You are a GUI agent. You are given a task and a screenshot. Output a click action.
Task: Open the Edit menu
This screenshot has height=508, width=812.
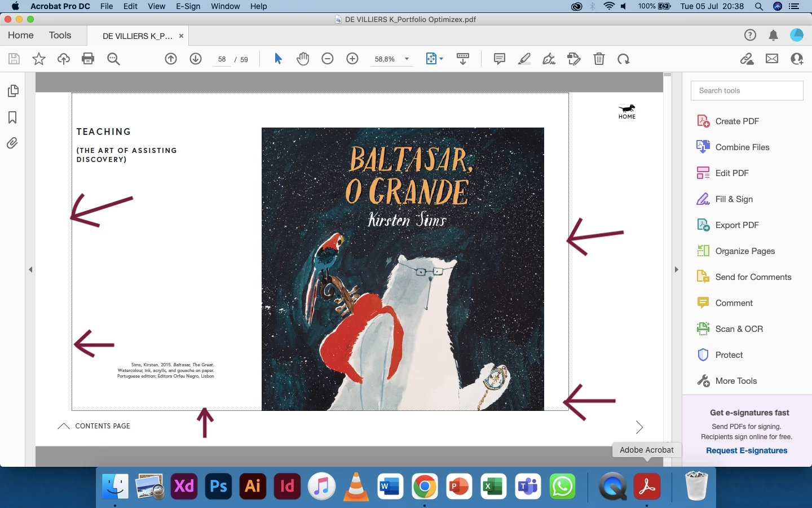(130, 6)
